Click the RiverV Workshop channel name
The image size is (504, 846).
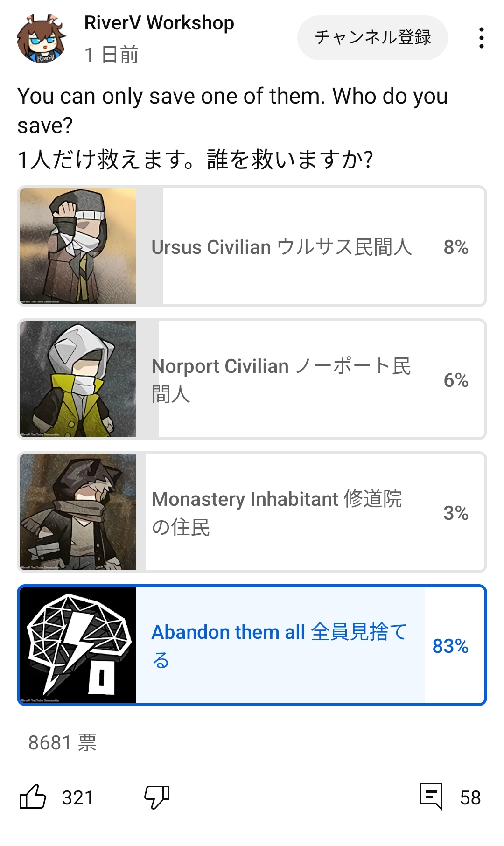click(159, 23)
